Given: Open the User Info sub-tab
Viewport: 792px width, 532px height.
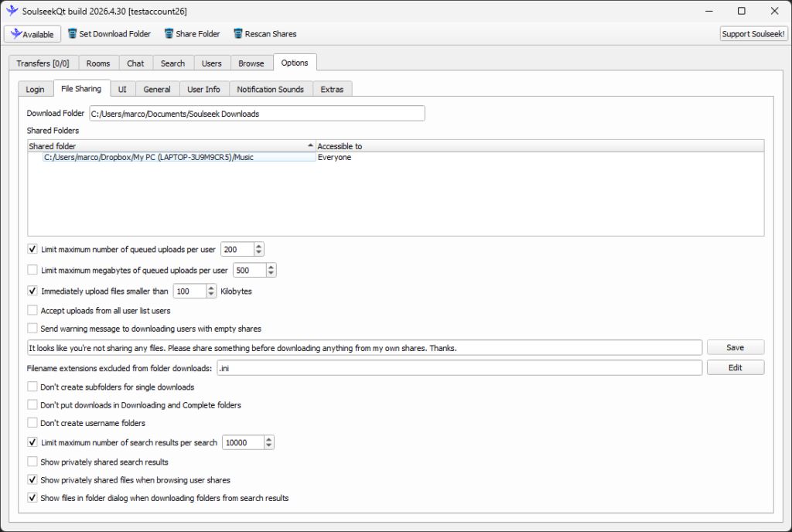Looking at the screenshot, I should [203, 90].
